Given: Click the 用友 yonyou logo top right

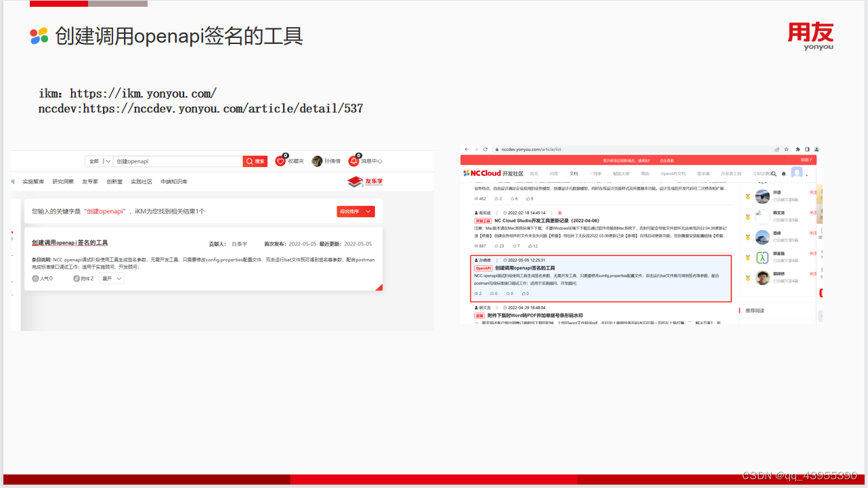Looking at the screenshot, I should tap(811, 36).
